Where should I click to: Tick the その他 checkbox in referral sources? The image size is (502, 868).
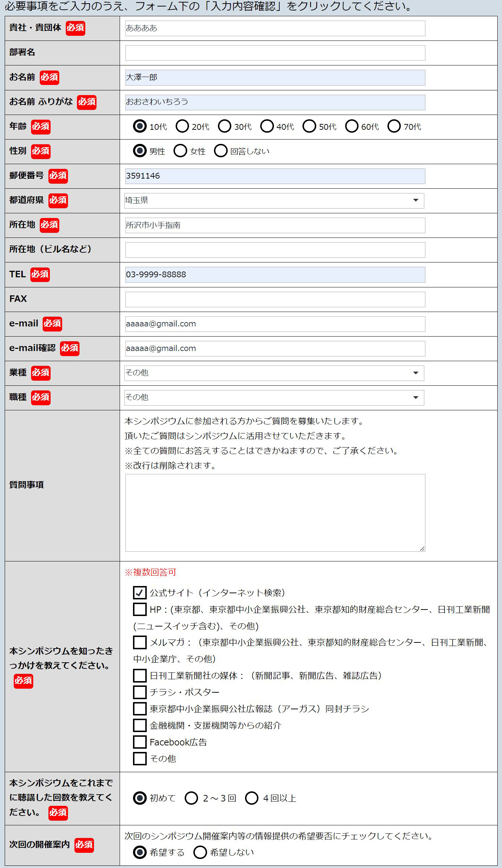point(140,758)
